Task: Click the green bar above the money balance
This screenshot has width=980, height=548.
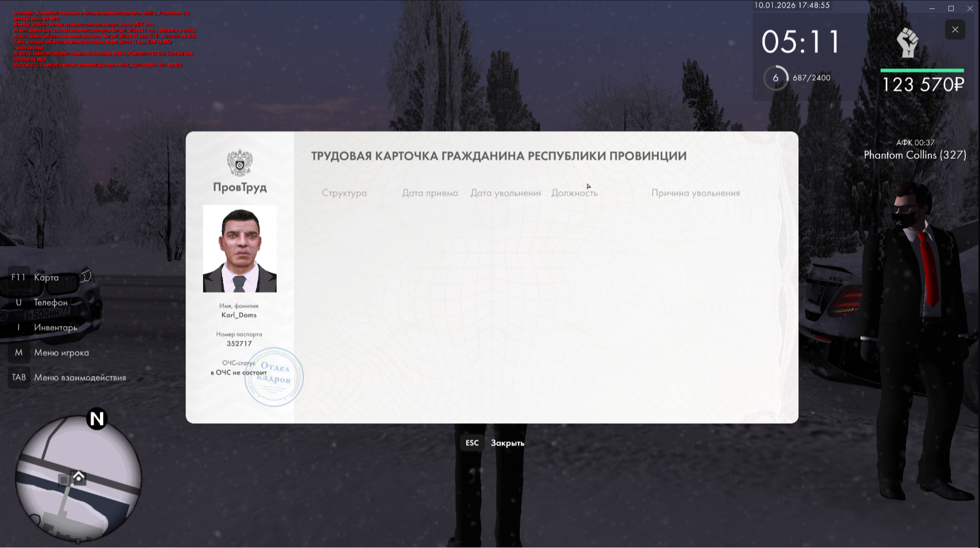Action: coord(922,70)
